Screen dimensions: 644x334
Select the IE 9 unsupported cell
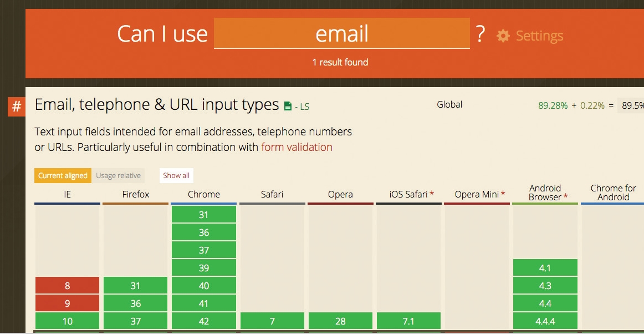(x=68, y=303)
